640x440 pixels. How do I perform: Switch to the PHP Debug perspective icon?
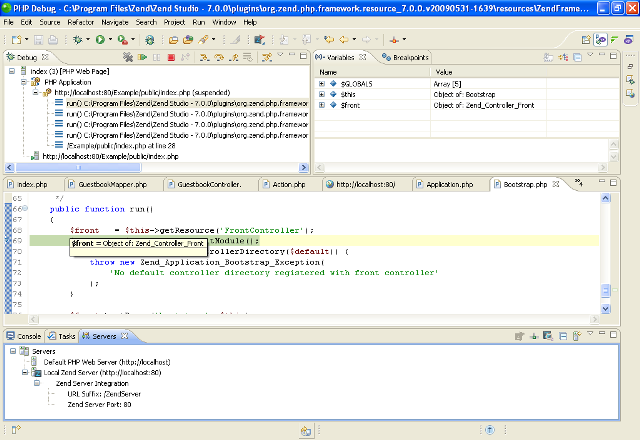coord(601,40)
